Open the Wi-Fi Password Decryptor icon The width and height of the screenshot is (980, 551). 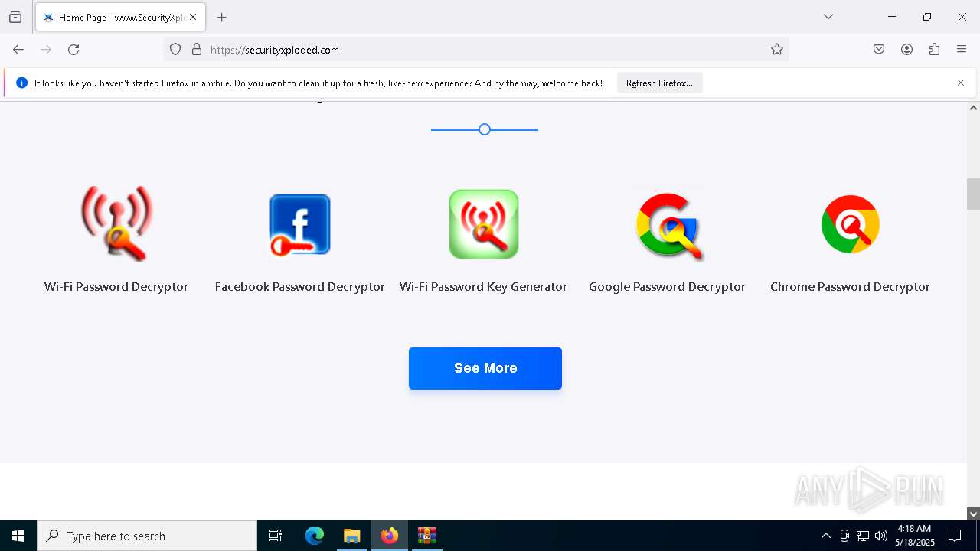point(116,224)
